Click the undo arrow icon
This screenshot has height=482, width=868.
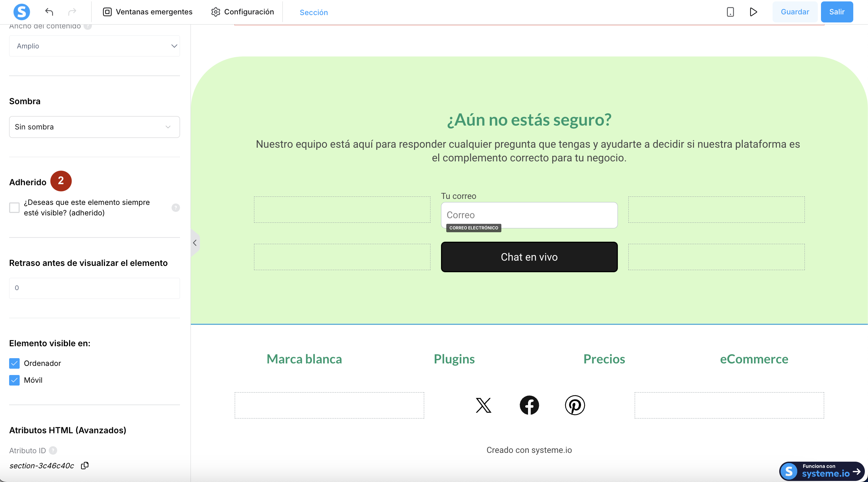(49, 12)
